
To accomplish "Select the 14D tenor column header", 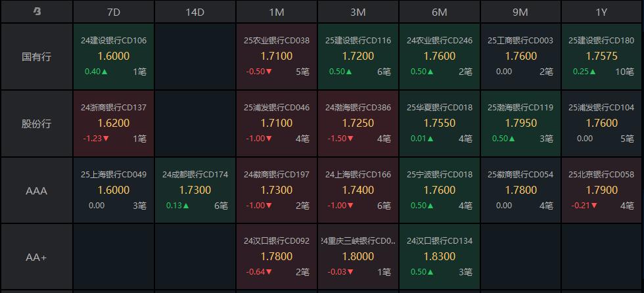I will [195, 11].
